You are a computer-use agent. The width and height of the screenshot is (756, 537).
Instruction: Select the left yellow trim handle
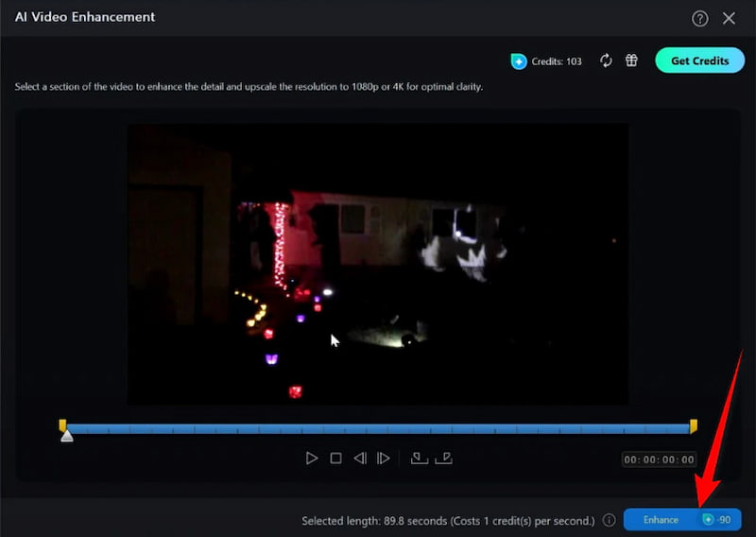pyautogui.click(x=62, y=425)
